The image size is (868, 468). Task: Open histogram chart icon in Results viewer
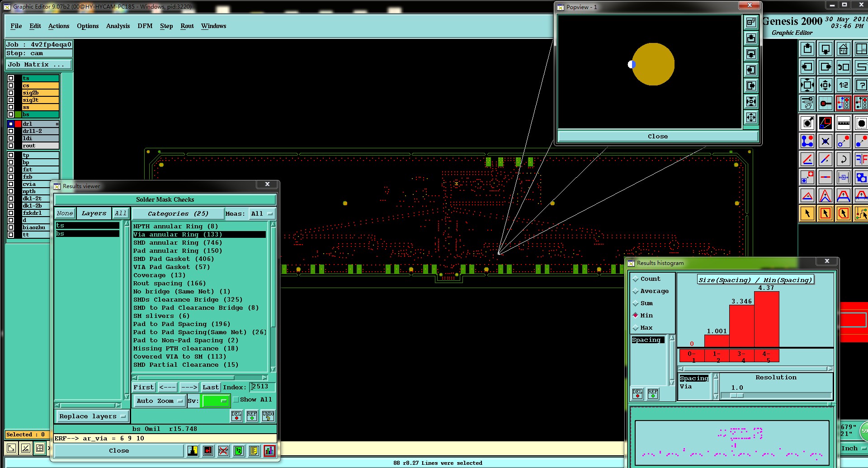(x=269, y=451)
